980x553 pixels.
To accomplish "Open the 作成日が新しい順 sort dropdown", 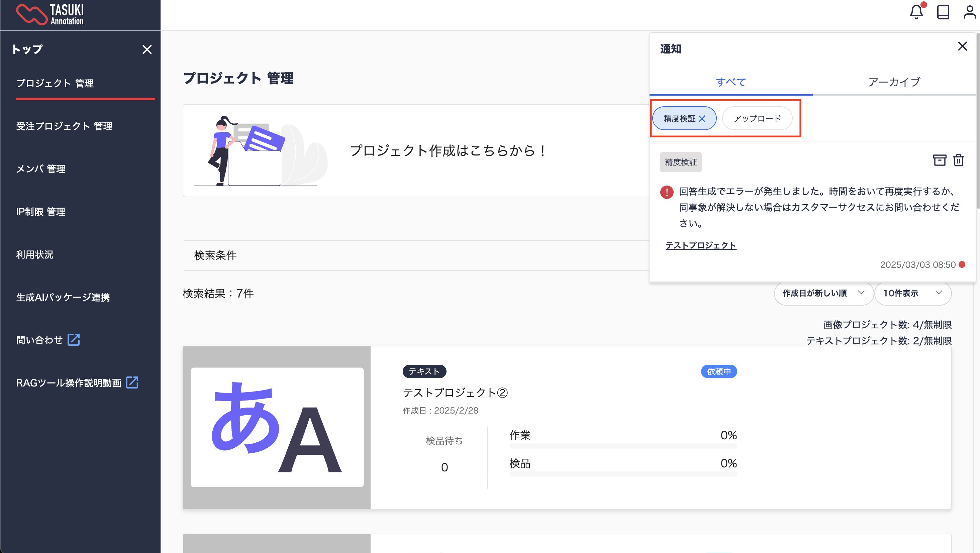I will point(823,293).
